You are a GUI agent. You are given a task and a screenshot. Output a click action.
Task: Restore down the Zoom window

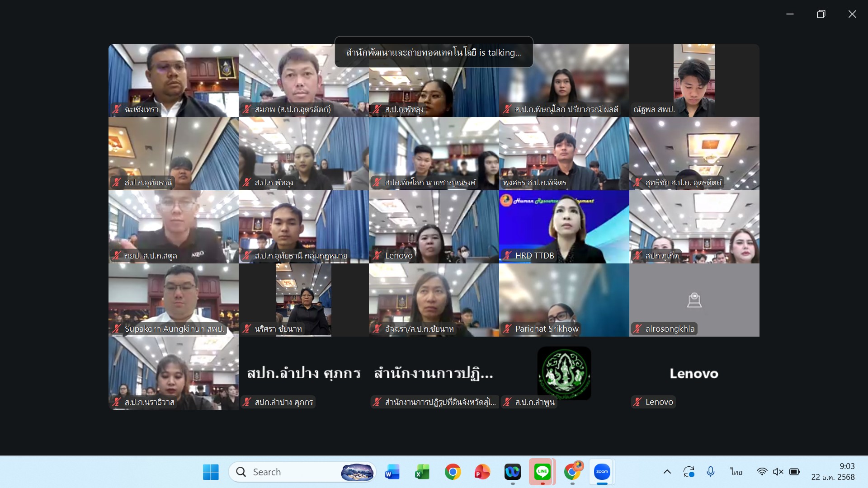[x=821, y=14]
